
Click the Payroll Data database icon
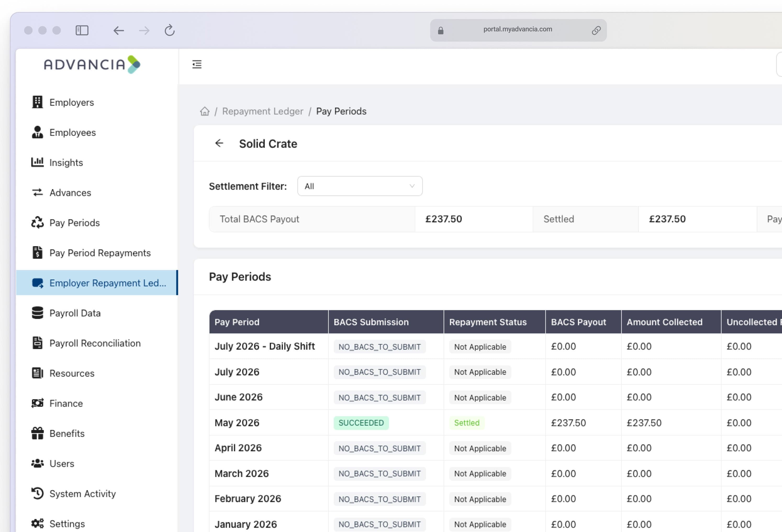tap(37, 313)
